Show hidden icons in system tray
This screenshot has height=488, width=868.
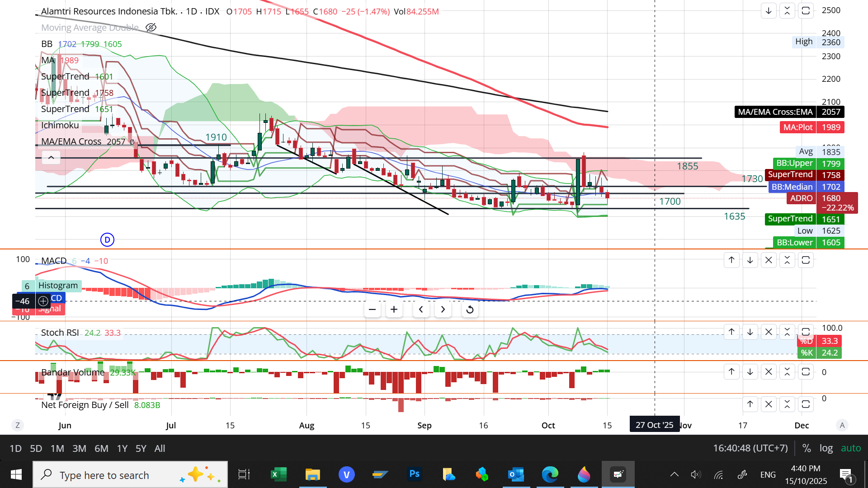[x=674, y=474]
